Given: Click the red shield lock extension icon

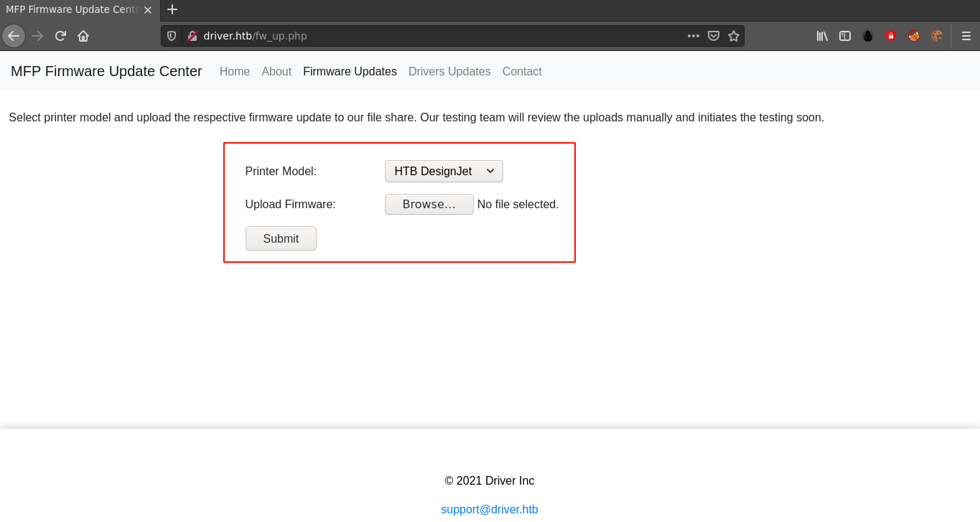Looking at the screenshot, I should pyautogui.click(x=890, y=36).
